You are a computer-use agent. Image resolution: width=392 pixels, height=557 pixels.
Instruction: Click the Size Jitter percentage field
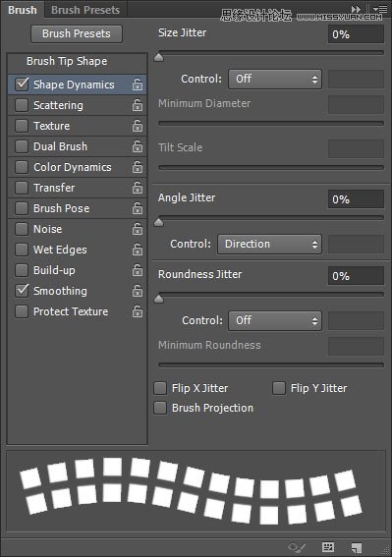pyautogui.click(x=356, y=34)
